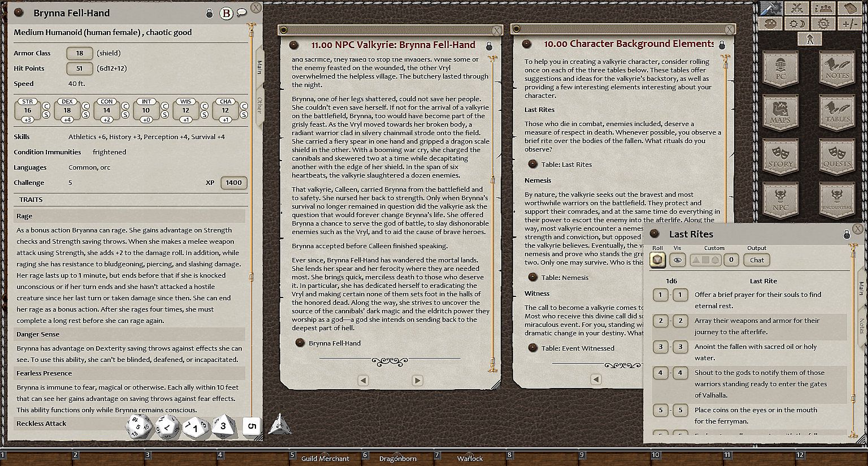Click the XP 1400 field
Screen dimensions: 868x466
pos(234,183)
